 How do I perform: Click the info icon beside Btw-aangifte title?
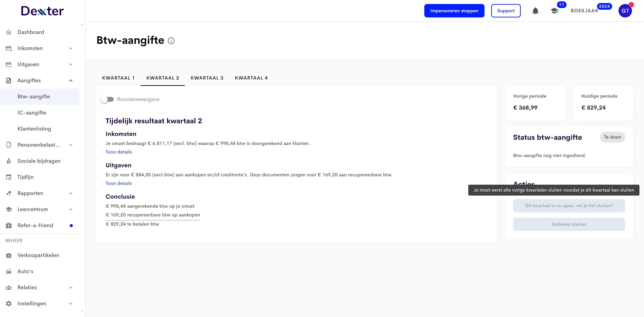click(x=171, y=40)
